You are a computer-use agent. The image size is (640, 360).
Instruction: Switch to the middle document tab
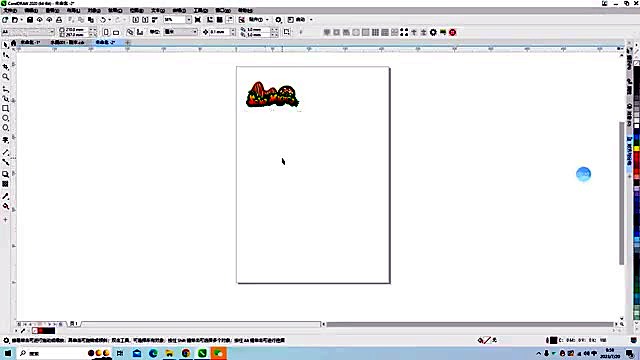click(67, 42)
